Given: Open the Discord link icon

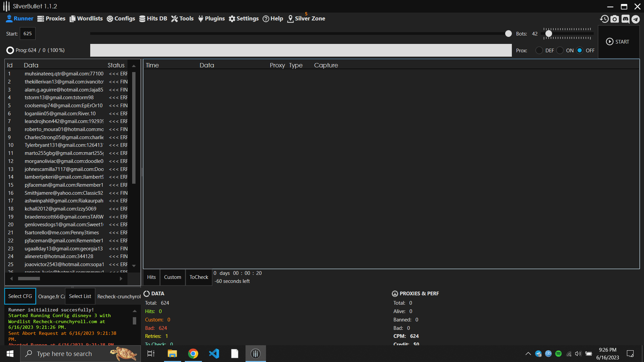Looking at the screenshot, I should (625, 19).
